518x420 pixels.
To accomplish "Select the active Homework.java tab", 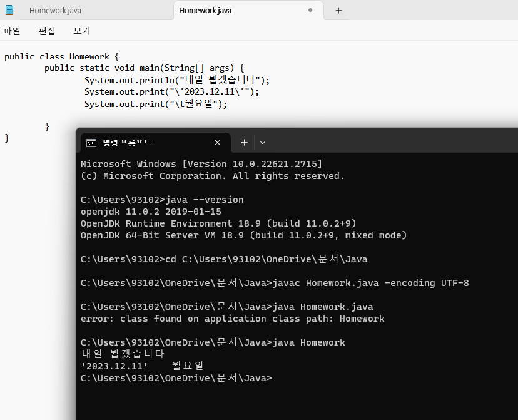I will pos(248,11).
